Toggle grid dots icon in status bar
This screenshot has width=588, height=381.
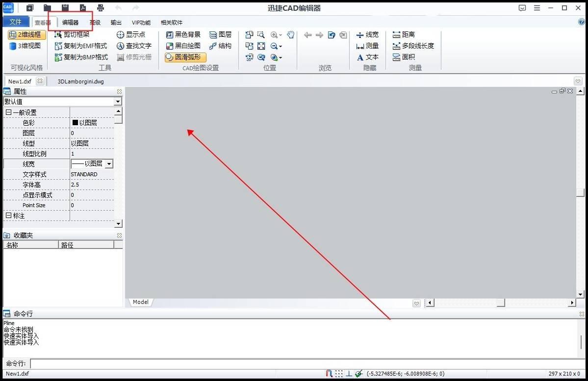tap(339, 374)
